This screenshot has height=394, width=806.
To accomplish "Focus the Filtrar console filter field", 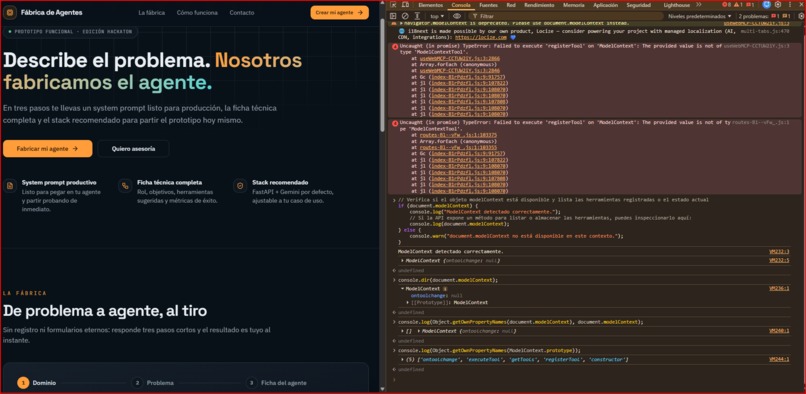I will pyautogui.click(x=565, y=16).
